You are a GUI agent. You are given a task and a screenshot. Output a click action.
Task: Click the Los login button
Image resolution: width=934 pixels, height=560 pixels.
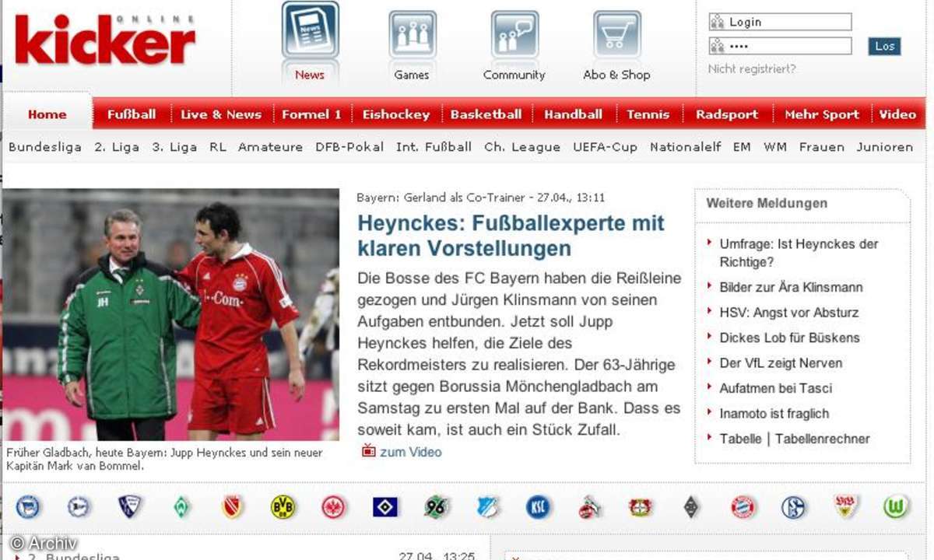(x=884, y=46)
